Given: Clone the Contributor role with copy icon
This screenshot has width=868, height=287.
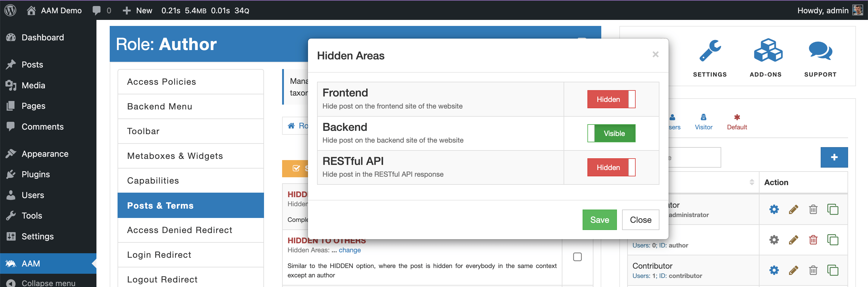Looking at the screenshot, I should coord(833,270).
